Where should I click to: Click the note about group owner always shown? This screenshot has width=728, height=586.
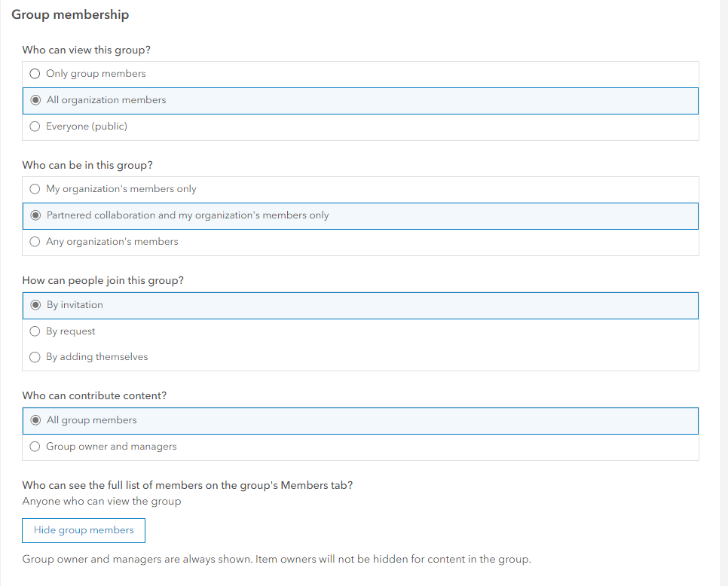(277, 560)
